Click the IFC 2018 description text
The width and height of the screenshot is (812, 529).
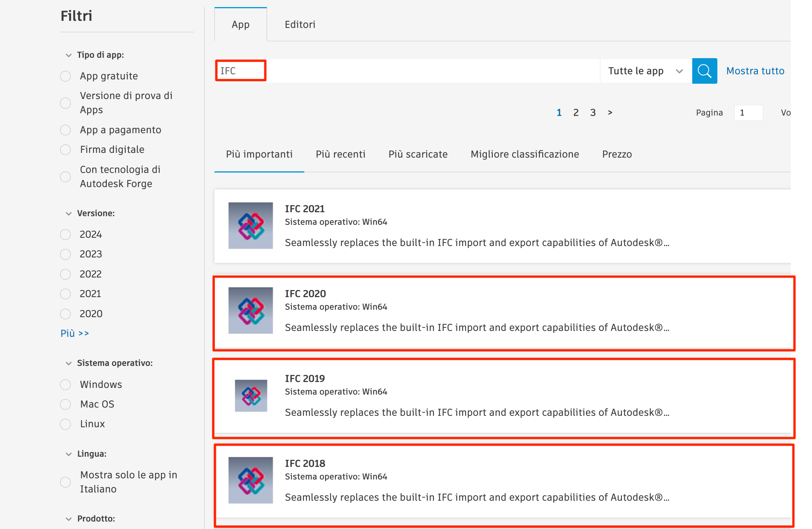[x=477, y=498]
